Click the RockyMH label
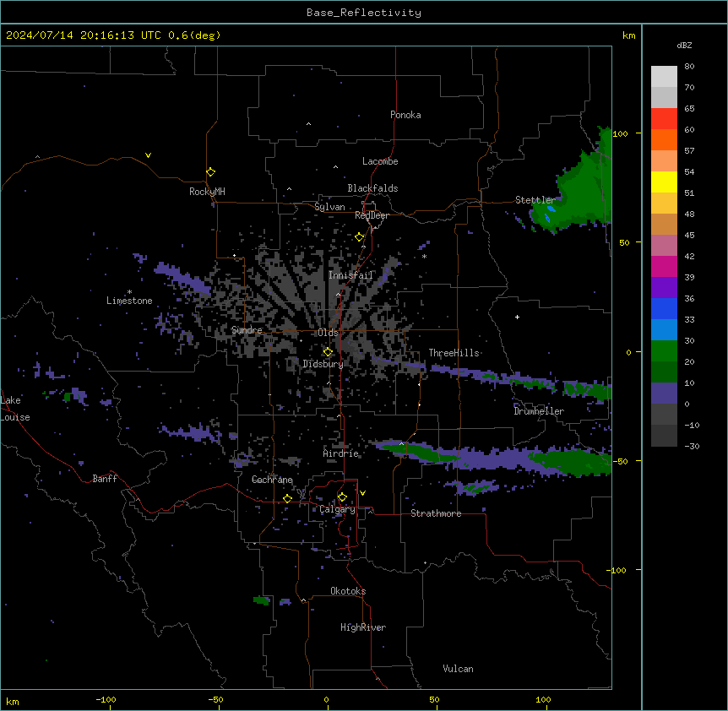The width and height of the screenshot is (728, 711). click(207, 191)
